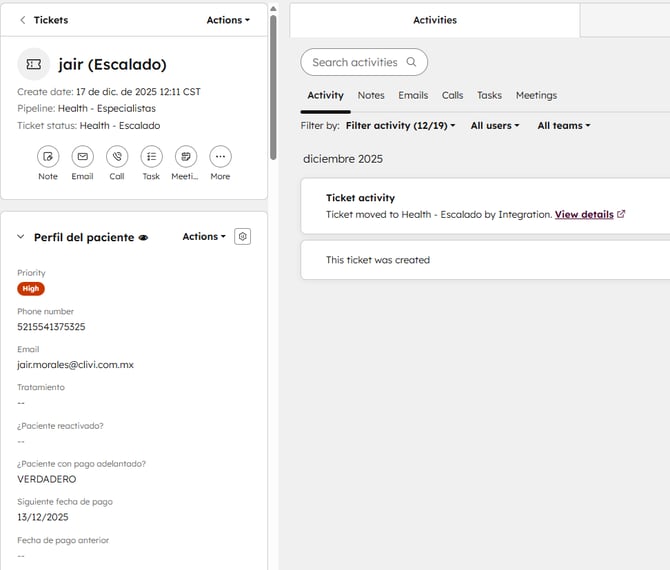
Task: Click the Call phone icon
Action: 117,156
